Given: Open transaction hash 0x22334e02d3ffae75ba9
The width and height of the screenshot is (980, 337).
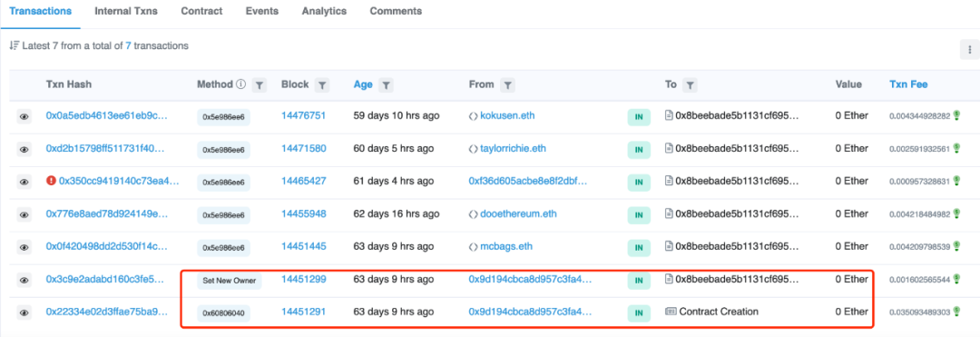Looking at the screenshot, I should (x=107, y=312).
